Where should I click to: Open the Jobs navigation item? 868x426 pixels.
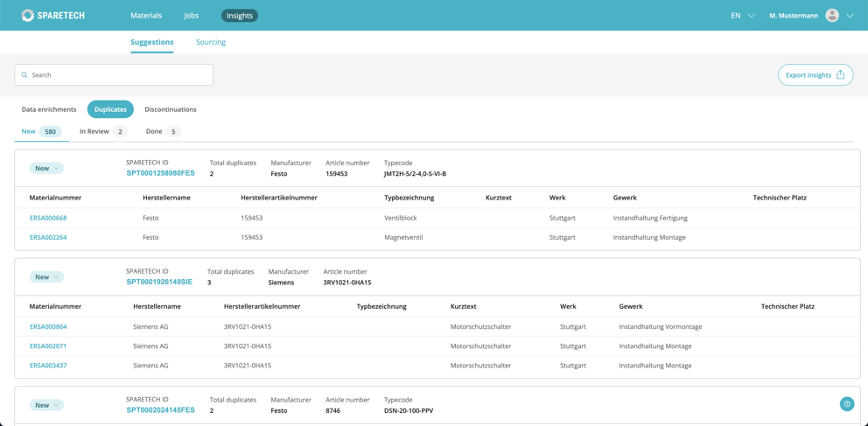point(192,16)
